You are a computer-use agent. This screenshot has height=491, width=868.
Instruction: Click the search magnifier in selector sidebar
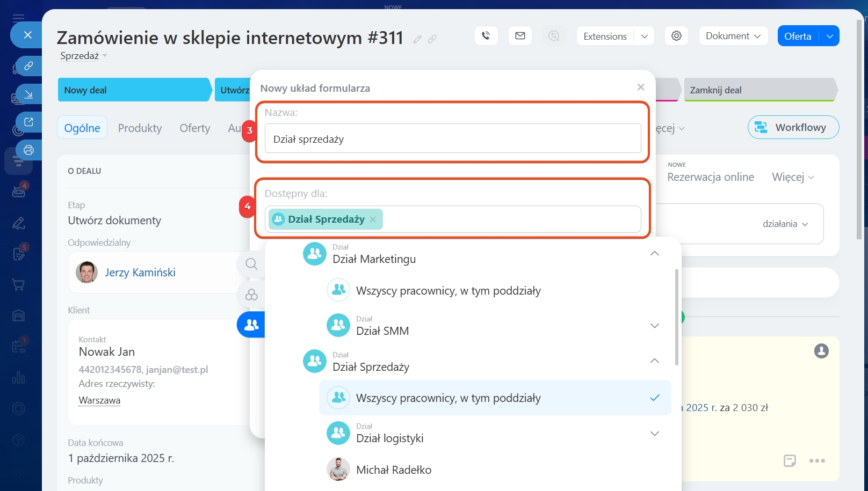pos(251,264)
